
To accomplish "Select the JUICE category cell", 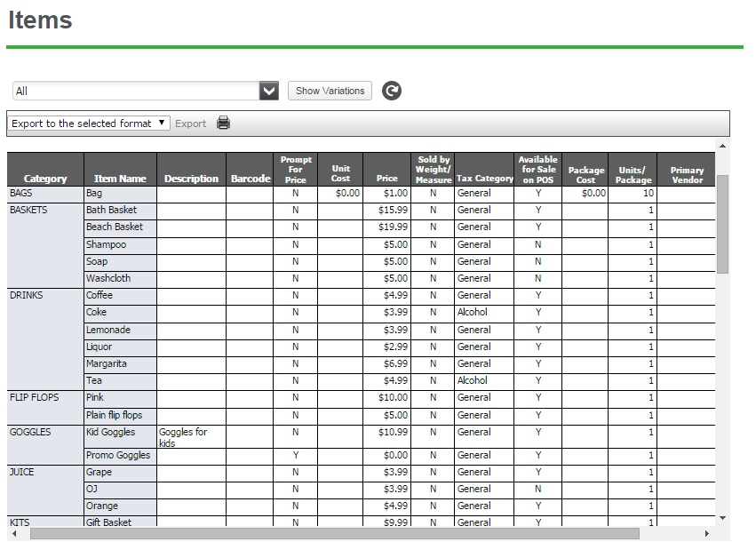I will (x=45, y=490).
